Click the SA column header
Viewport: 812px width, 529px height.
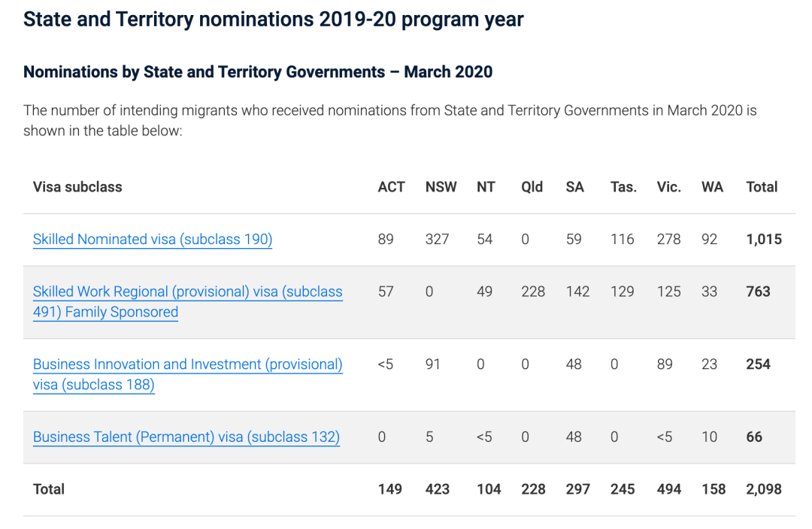click(574, 187)
